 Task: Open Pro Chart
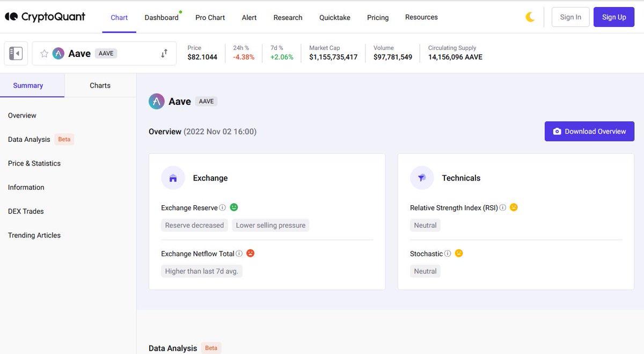pos(210,17)
